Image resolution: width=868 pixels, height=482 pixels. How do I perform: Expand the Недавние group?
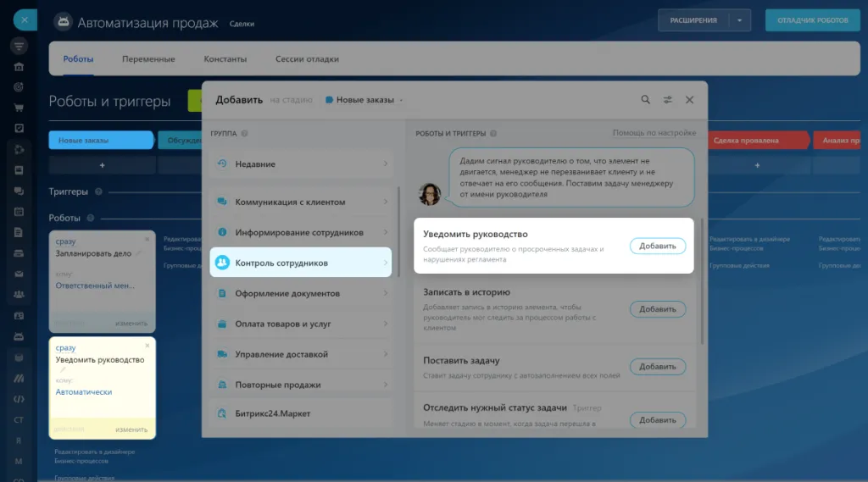point(300,164)
